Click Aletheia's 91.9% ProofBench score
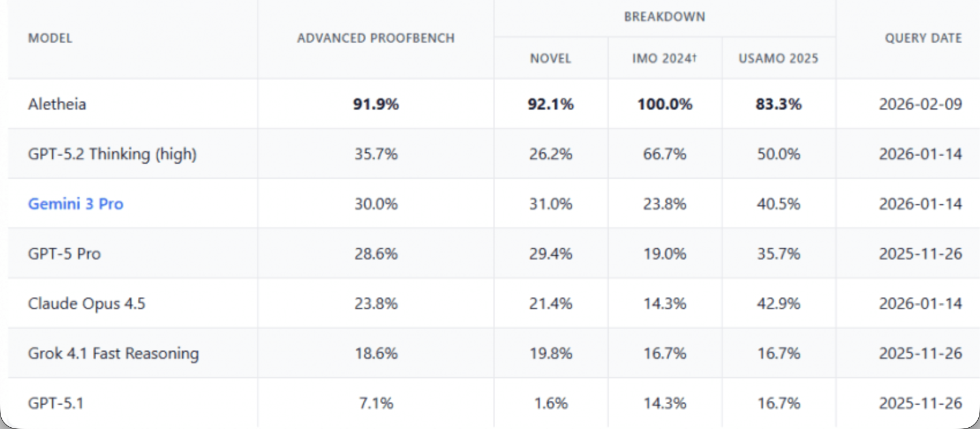The image size is (980, 429). point(376,104)
